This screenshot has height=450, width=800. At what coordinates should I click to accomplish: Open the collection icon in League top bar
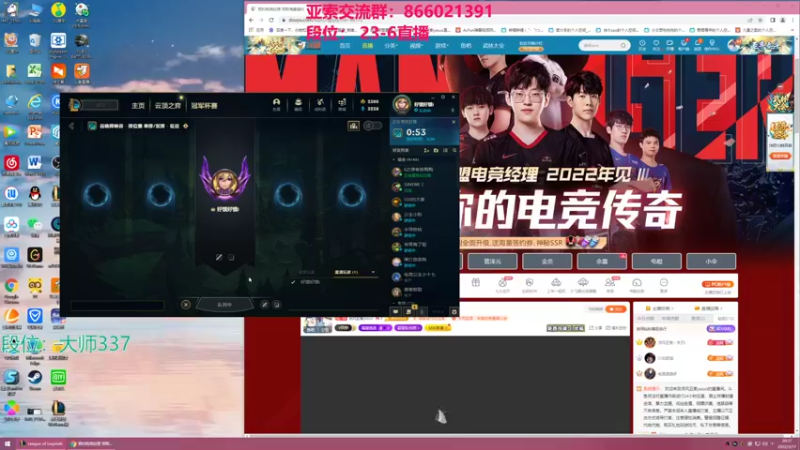(x=298, y=104)
